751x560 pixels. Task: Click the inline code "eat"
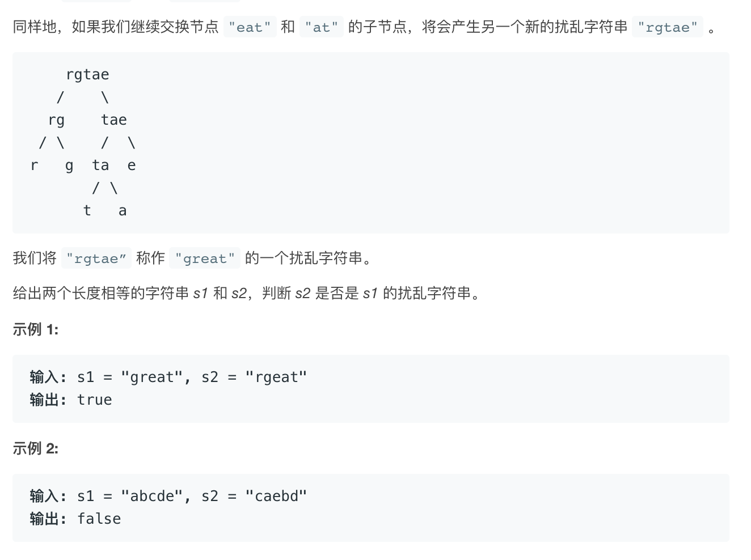pyautogui.click(x=250, y=27)
